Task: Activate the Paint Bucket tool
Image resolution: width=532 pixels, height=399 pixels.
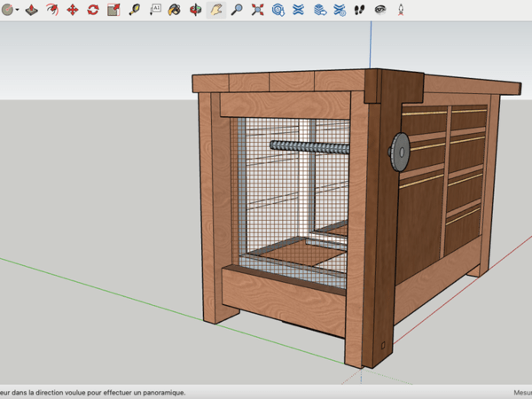Action: coord(175,10)
